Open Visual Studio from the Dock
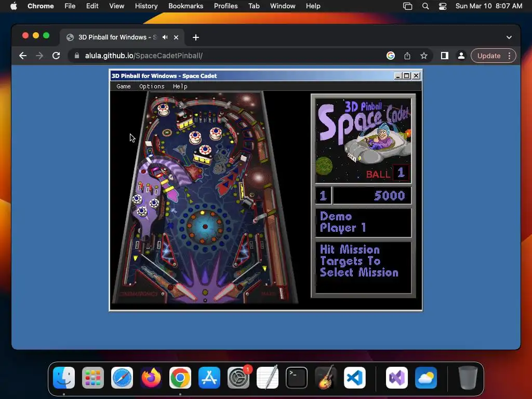The height and width of the screenshot is (399, 532). tap(396, 378)
